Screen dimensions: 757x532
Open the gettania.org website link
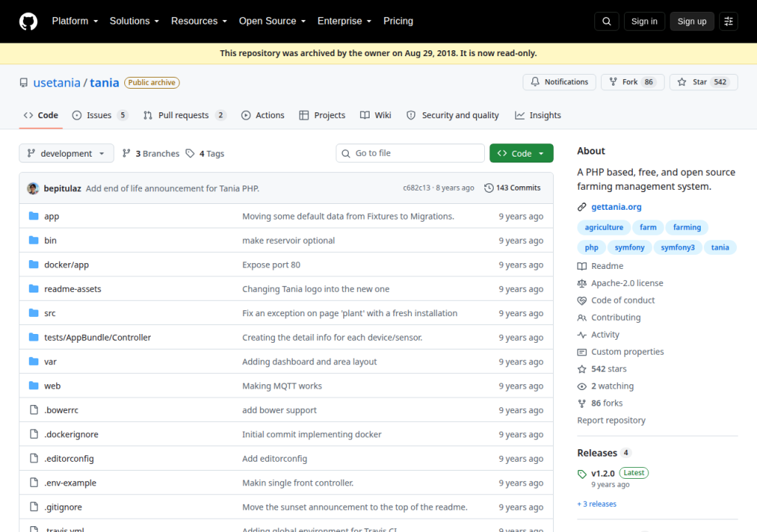click(616, 207)
